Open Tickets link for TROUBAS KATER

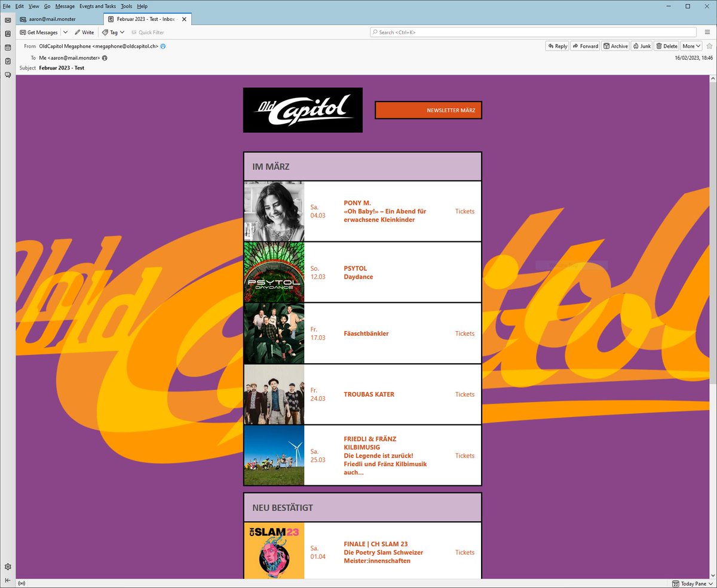pos(465,394)
